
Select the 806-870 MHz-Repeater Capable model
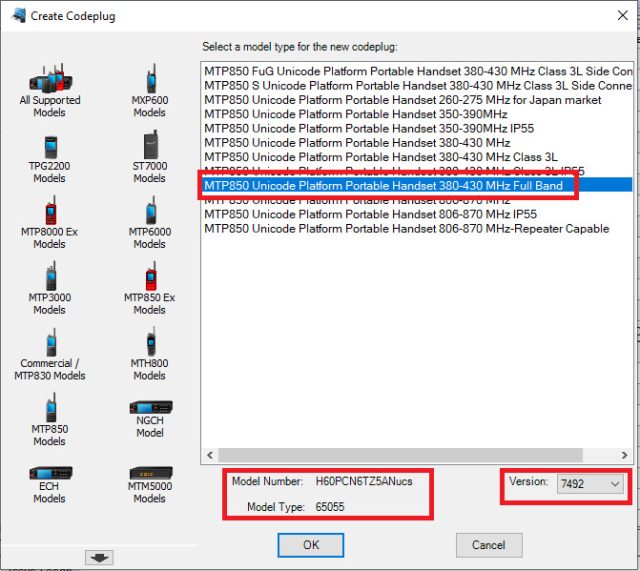click(418, 228)
